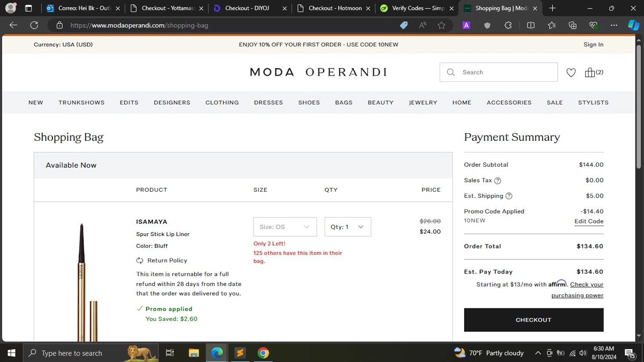Click the Edit Code link
This screenshot has height=362, width=644.
tap(589, 222)
